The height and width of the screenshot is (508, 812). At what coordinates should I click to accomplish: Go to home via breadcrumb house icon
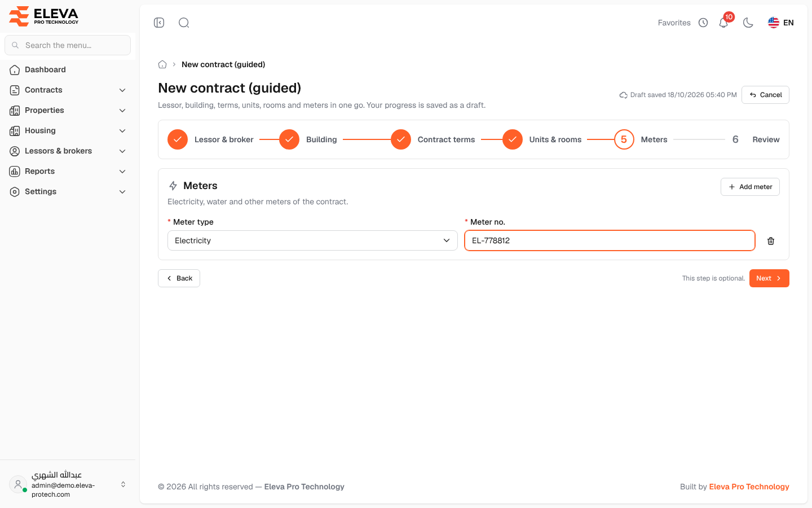162,64
